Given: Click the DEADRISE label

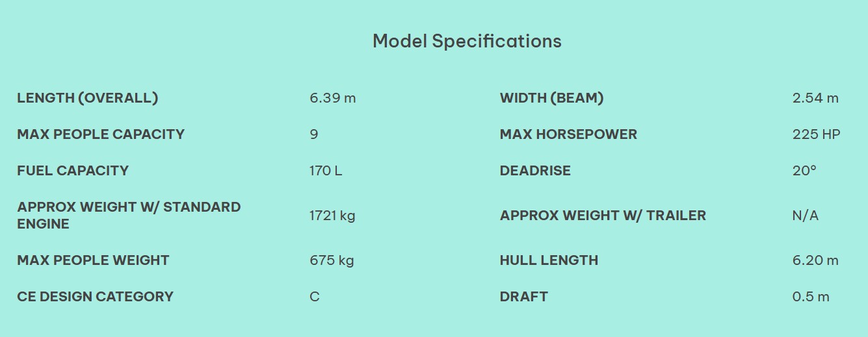Looking at the screenshot, I should point(535,171).
